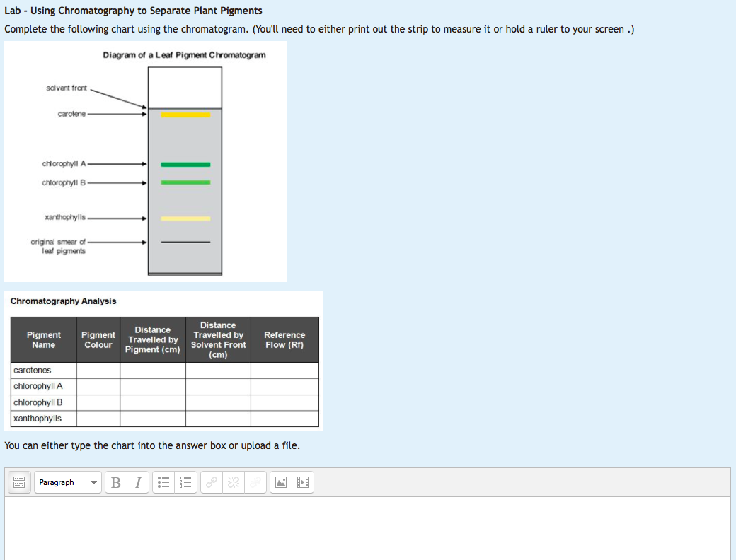Open the insert image dialog
Viewport: 736px width, 560px height.
tap(281, 483)
